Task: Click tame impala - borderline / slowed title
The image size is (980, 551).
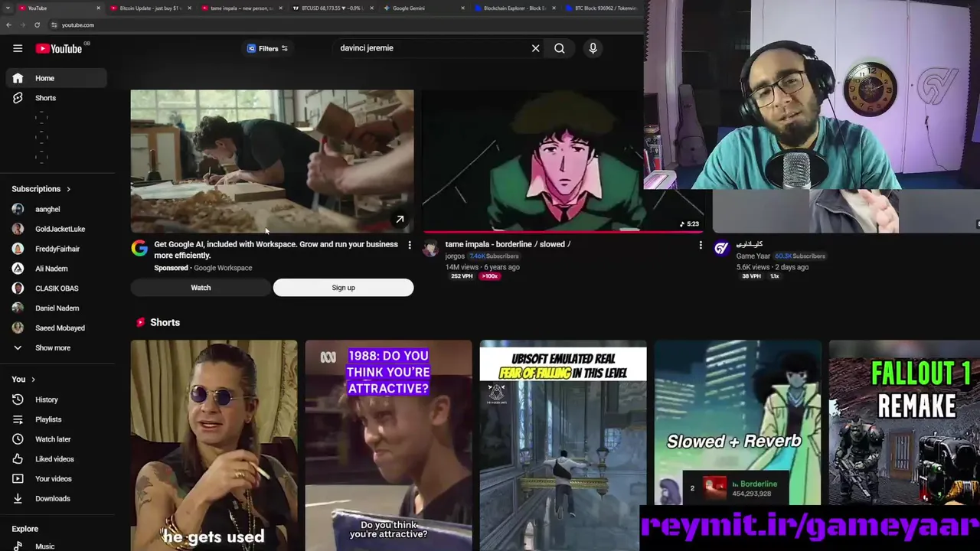Action: tap(508, 244)
